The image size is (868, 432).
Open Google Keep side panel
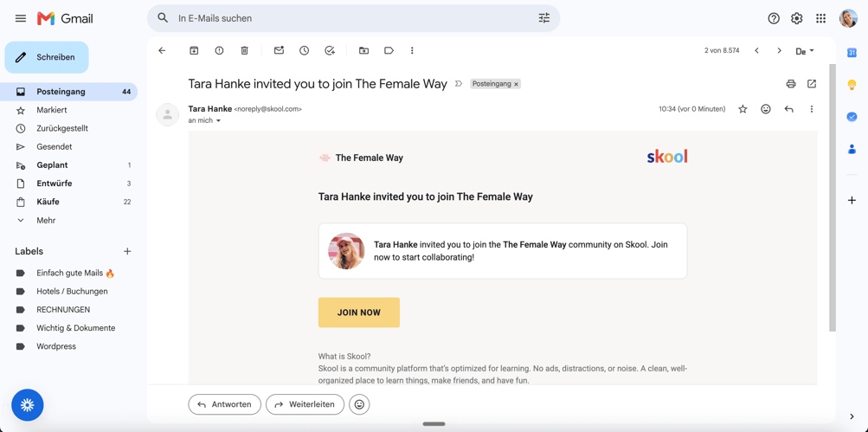click(x=852, y=85)
